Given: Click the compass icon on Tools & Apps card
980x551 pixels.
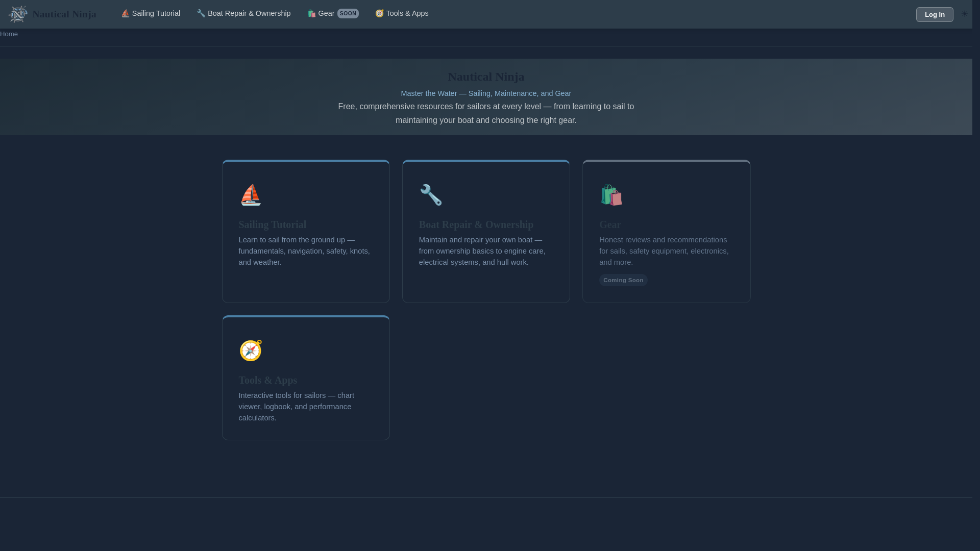Looking at the screenshot, I should (x=250, y=350).
